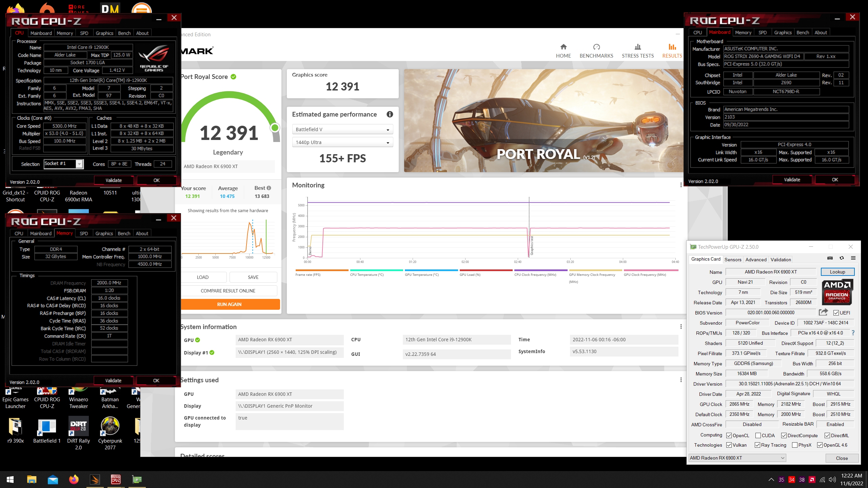Viewport: 868px width, 488px height.
Task: Launch Firefox from the taskbar
Action: click(x=74, y=480)
